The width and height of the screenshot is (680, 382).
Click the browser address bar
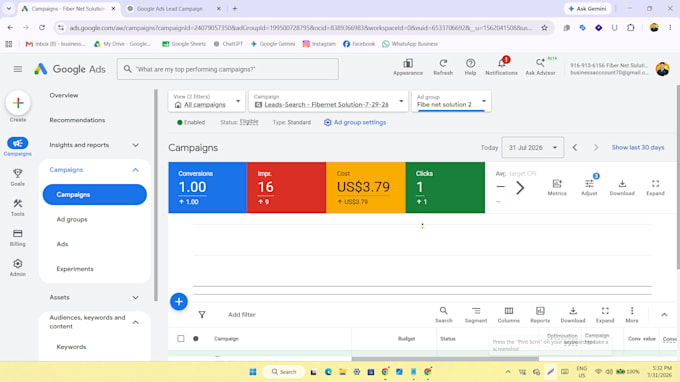tap(300, 28)
